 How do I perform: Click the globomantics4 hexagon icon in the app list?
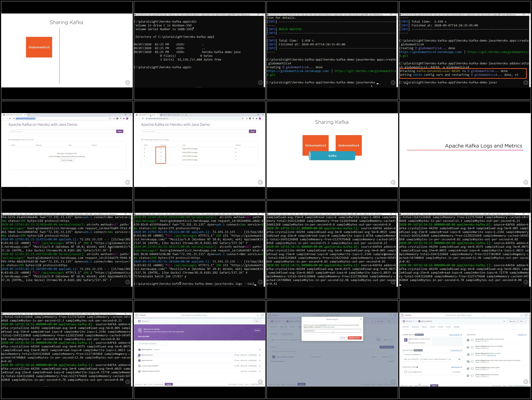[x=139, y=360]
